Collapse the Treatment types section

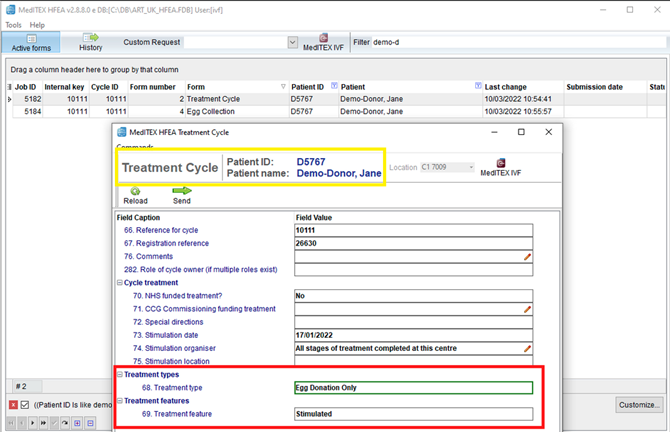pyautogui.click(x=120, y=374)
